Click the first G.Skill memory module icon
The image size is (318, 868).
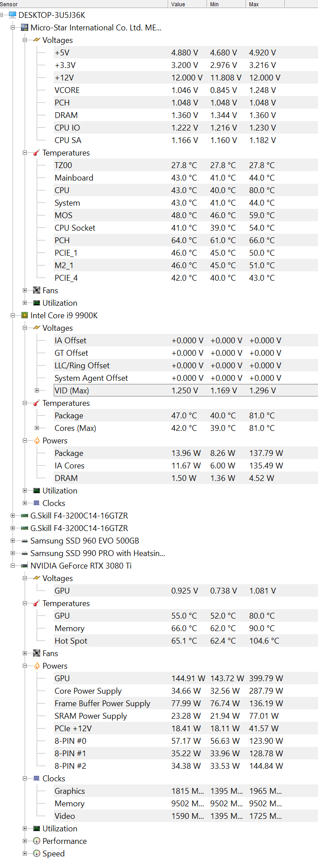(x=25, y=515)
